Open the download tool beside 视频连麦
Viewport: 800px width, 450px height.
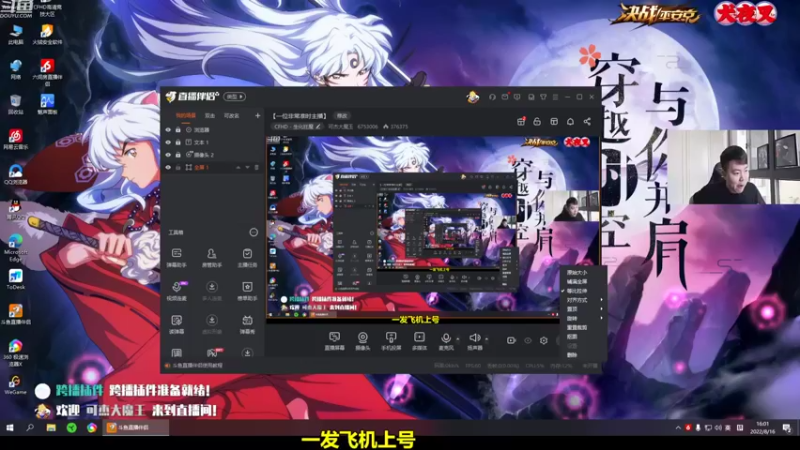[212, 291]
